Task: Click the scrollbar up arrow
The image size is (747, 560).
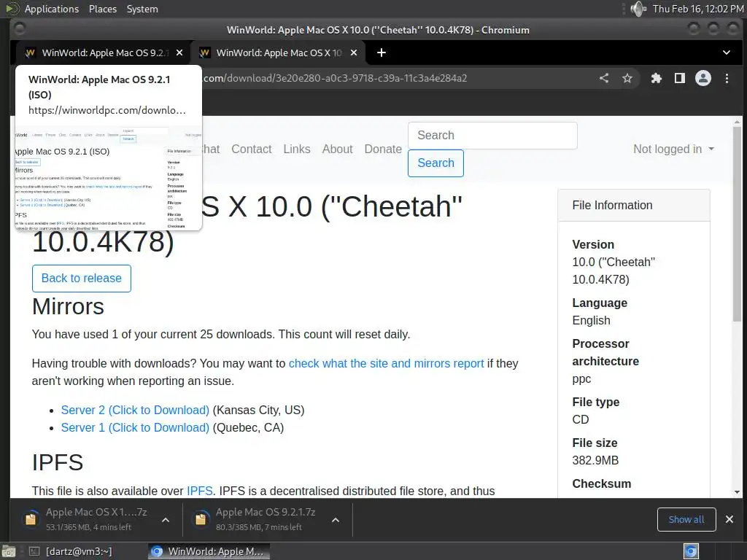Action: (737, 122)
